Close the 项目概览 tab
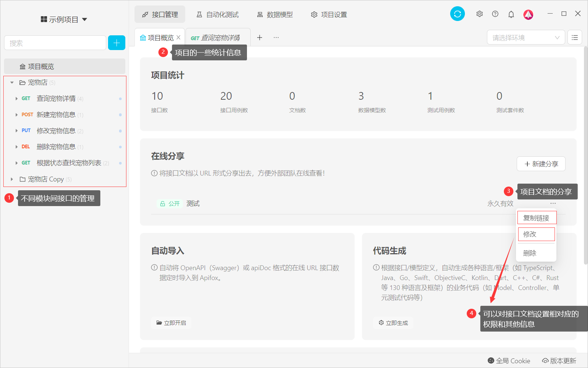 click(179, 38)
